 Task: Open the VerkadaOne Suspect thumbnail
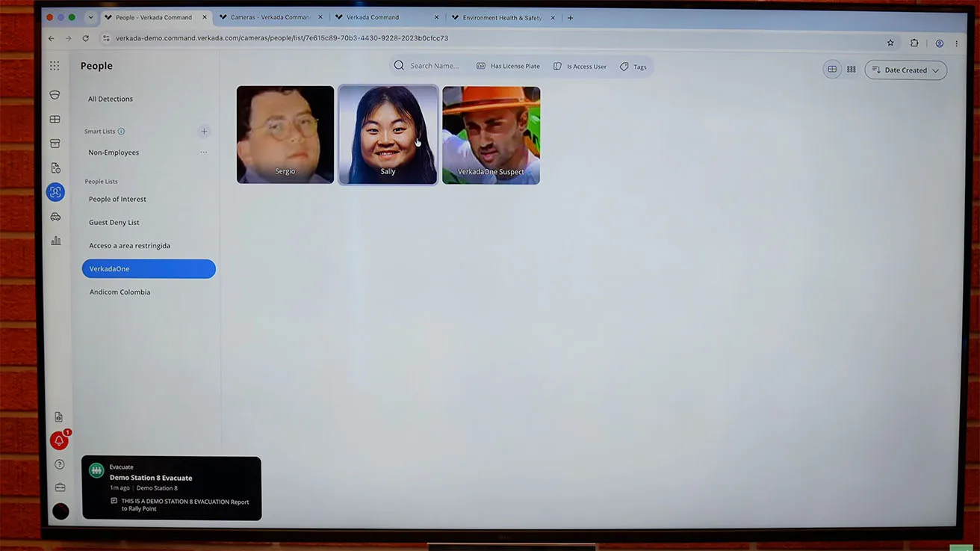(491, 135)
